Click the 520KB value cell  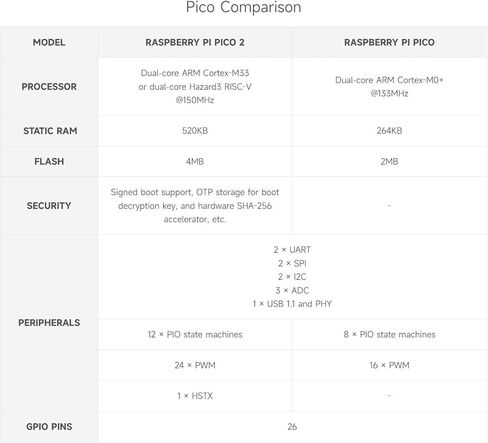[195, 131]
